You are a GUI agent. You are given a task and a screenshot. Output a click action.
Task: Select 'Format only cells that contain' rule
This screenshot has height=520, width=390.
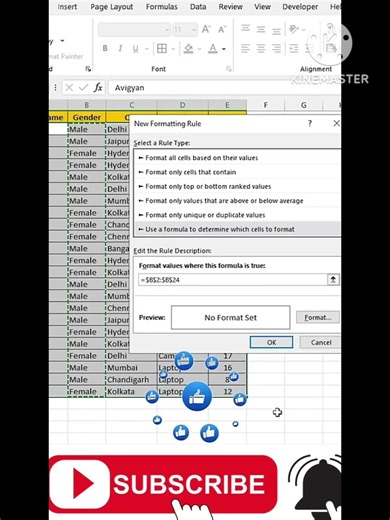(238, 172)
